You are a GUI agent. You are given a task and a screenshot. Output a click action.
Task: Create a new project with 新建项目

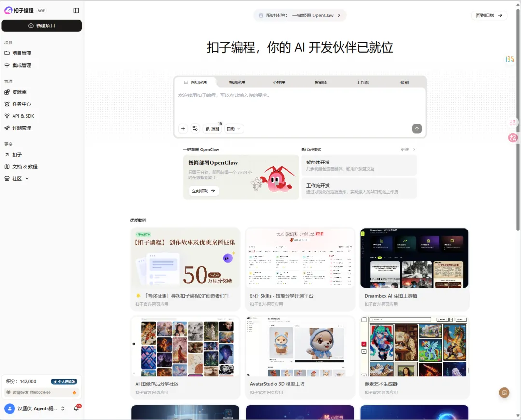coord(41,26)
